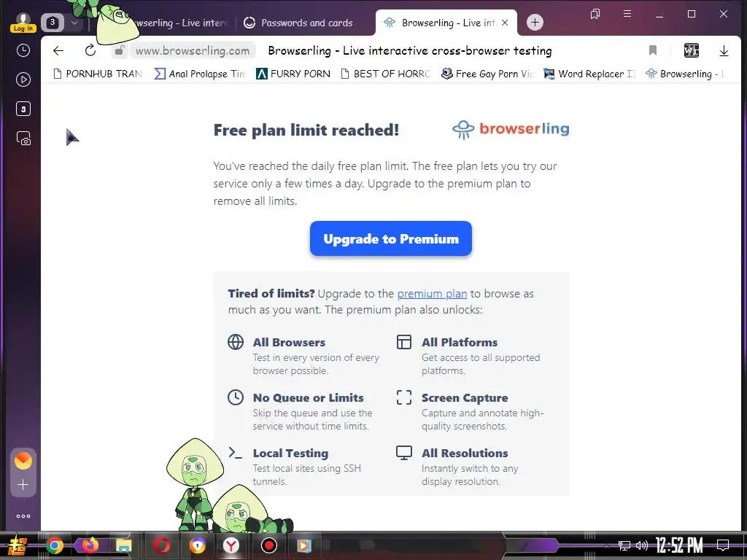Go back to the previous page

(58, 50)
